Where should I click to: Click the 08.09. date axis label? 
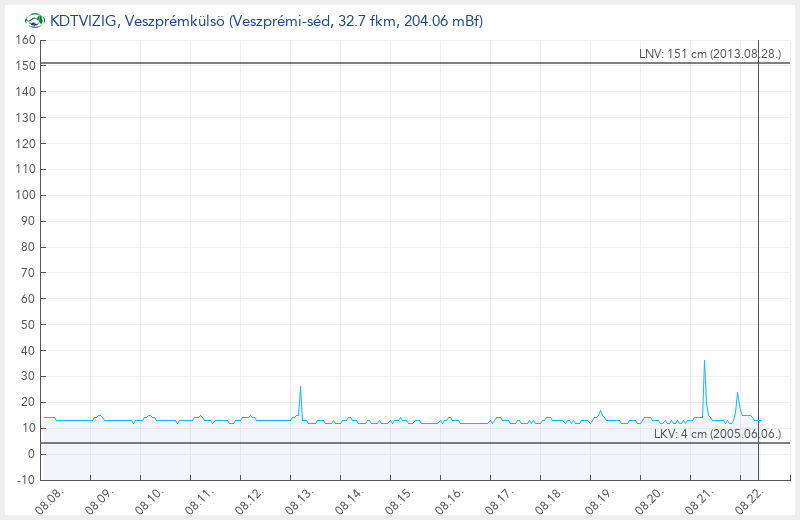(100, 500)
